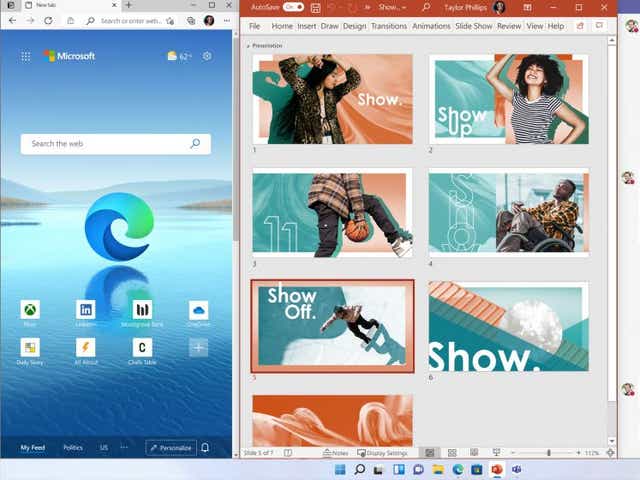Image resolution: width=640 pixels, height=480 pixels.
Task: Open a new tab in Edge
Action: click(x=129, y=5)
